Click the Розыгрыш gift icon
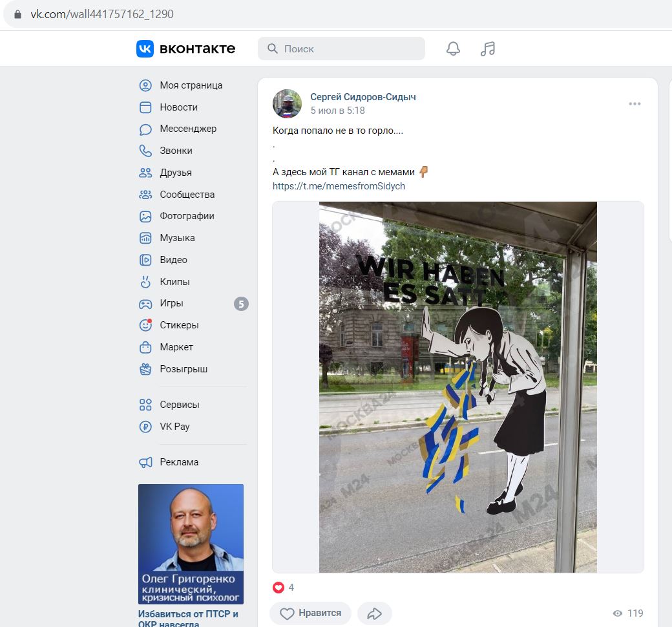This screenshot has height=627, width=672. [146, 369]
